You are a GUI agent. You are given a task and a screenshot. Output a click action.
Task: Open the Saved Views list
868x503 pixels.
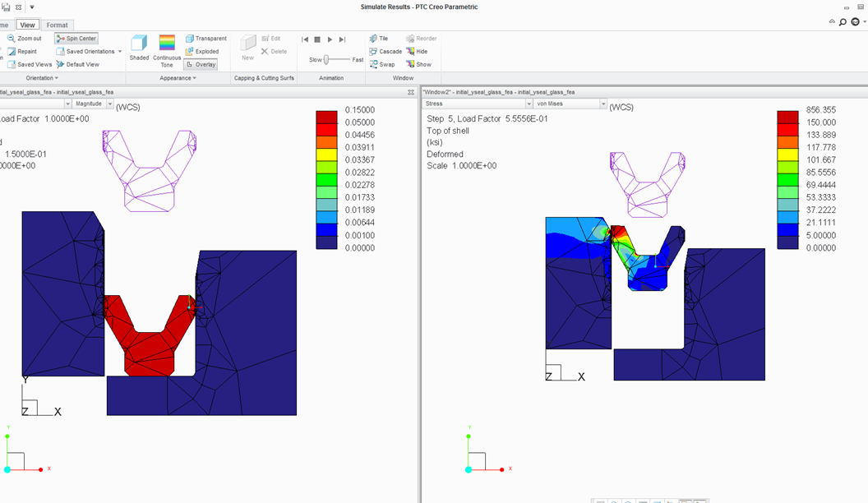coord(30,64)
